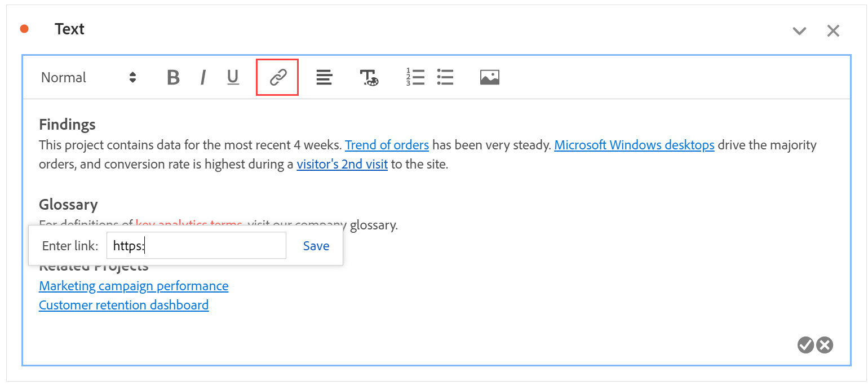Confirm text edits with checkmark button
This screenshot has width=868, height=385.
pos(805,344)
